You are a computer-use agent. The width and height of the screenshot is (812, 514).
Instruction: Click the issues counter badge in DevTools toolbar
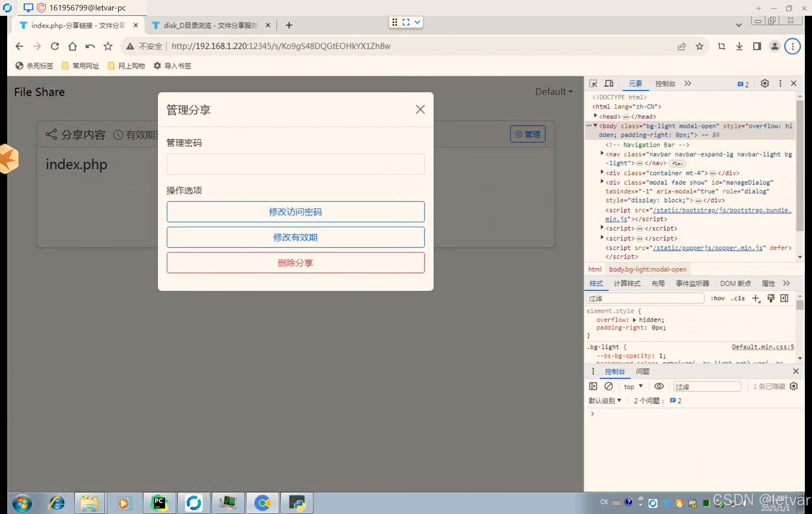click(743, 84)
